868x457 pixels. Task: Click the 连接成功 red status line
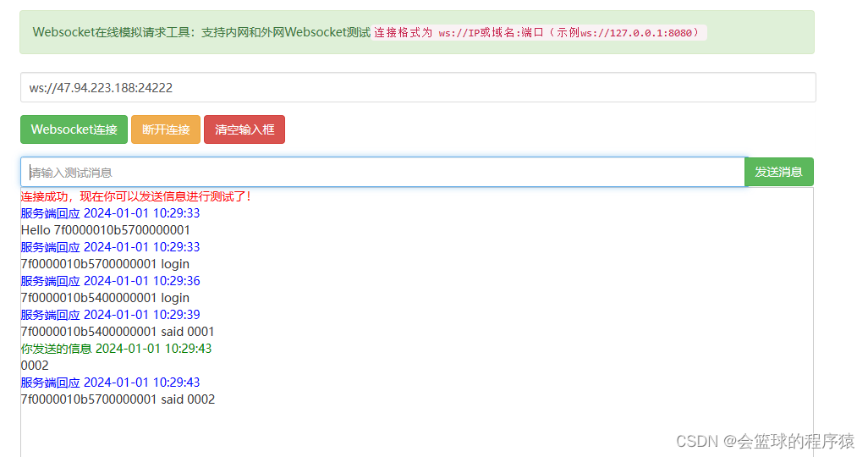136,196
